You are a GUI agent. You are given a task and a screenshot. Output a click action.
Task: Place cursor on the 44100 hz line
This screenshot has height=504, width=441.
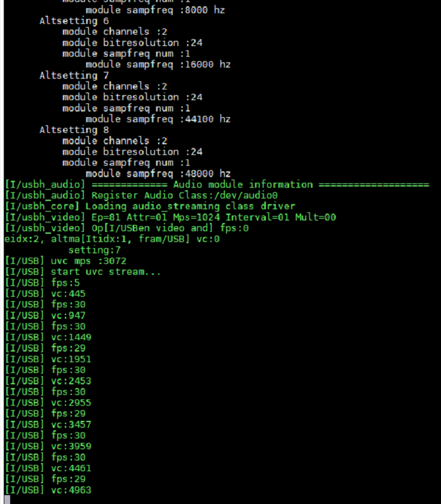(x=157, y=119)
